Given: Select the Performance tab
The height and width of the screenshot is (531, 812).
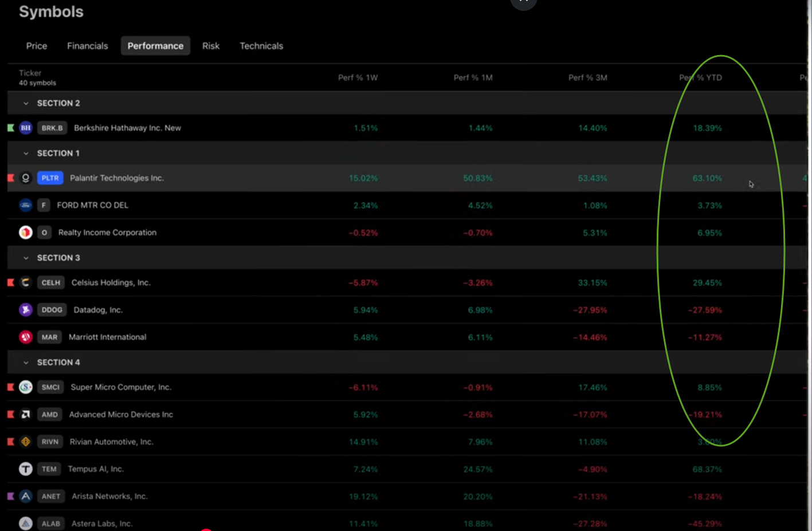Looking at the screenshot, I should click(155, 46).
